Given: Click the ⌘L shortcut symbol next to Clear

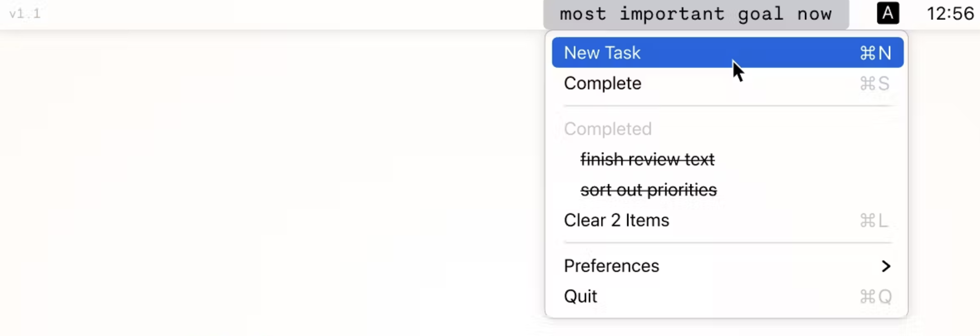Looking at the screenshot, I should tap(873, 221).
